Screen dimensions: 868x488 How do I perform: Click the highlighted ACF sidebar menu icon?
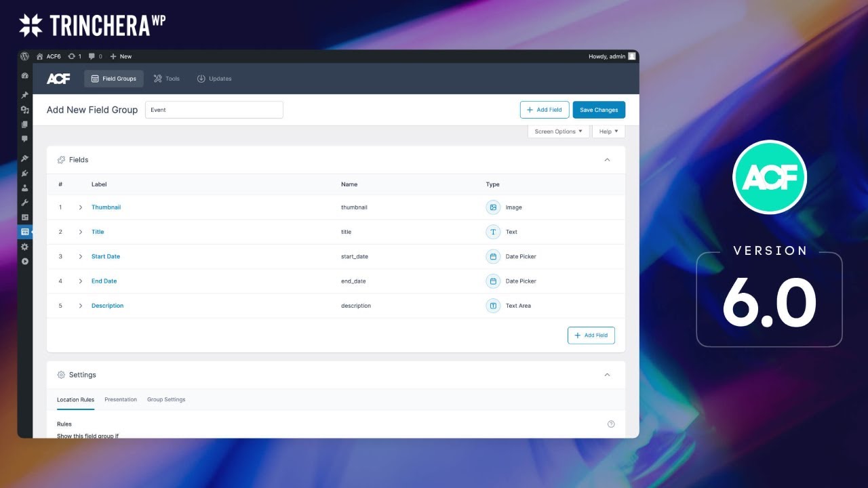pos(25,232)
